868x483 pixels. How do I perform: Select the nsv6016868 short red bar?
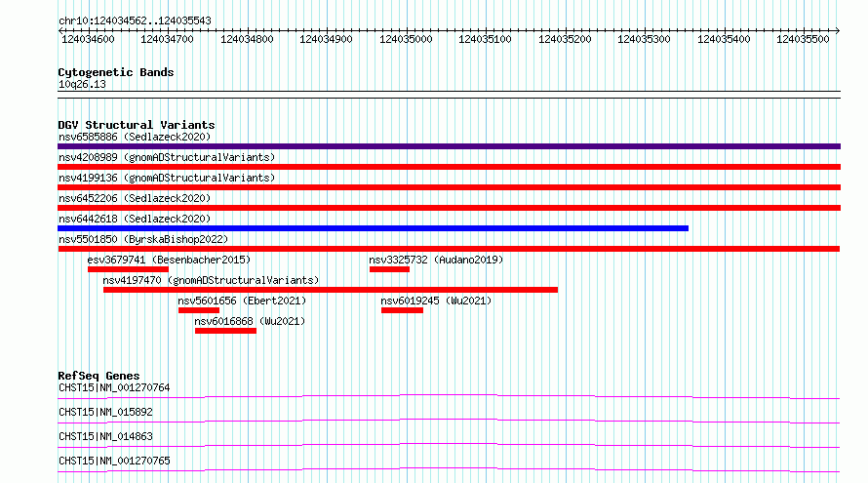tap(225, 331)
